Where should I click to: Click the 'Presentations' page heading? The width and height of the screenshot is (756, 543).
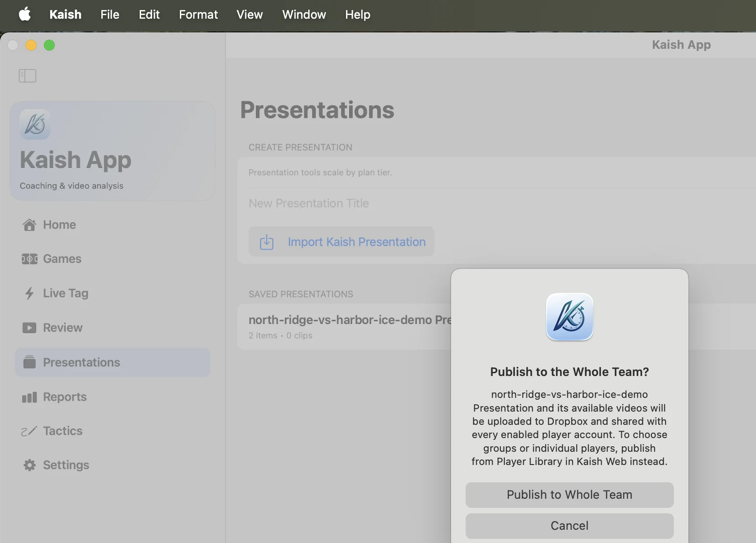point(317,110)
